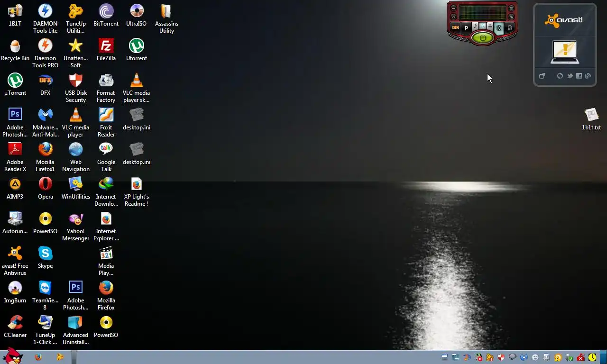This screenshot has width=607, height=364.
Task: Open the Assassins Utility folder
Action: pos(166,18)
